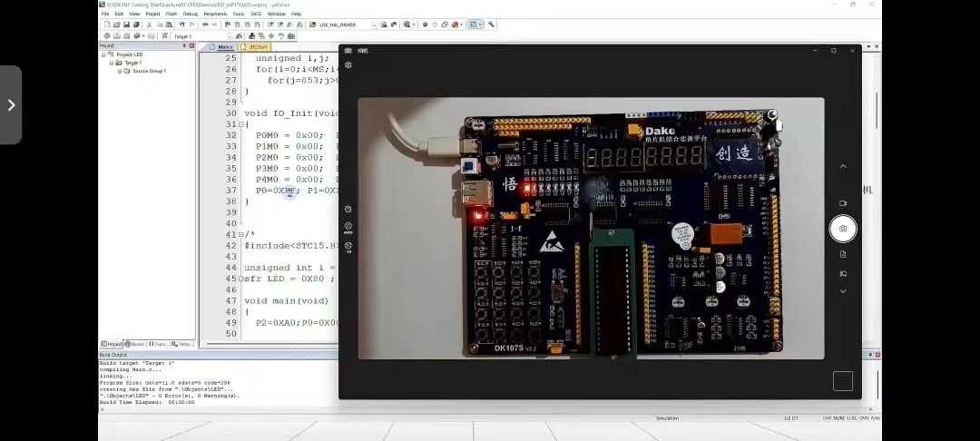Toggle the camera photo timer icon
The width and height of the screenshot is (980, 441).
pos(348,209)
